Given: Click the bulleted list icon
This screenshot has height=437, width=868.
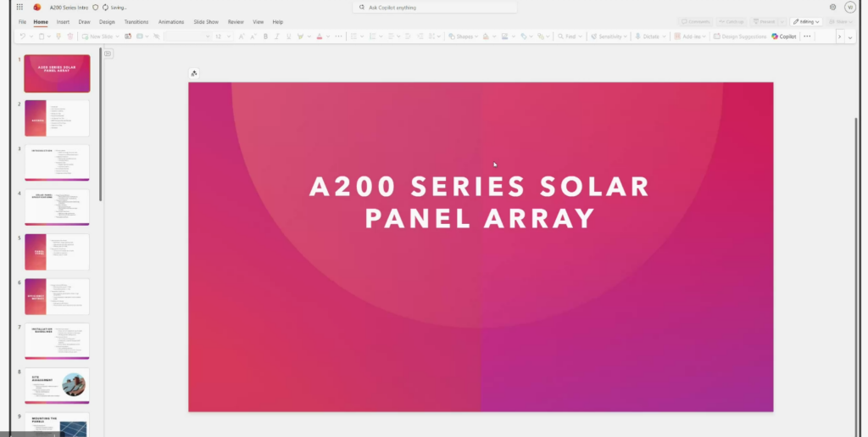Looking at the screenshot, I should pyautogui.click(x=353, y=36).
